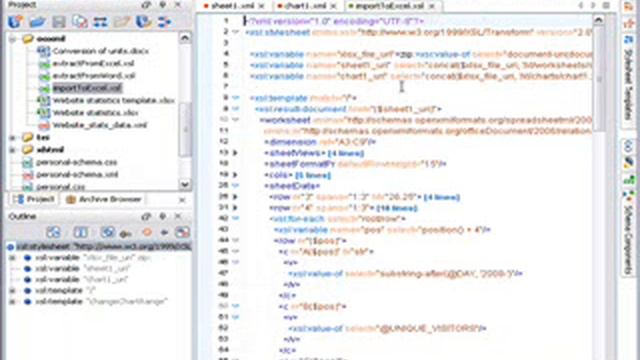
Task: Switch to the Archive Browser tab
Action: [104, 199]
